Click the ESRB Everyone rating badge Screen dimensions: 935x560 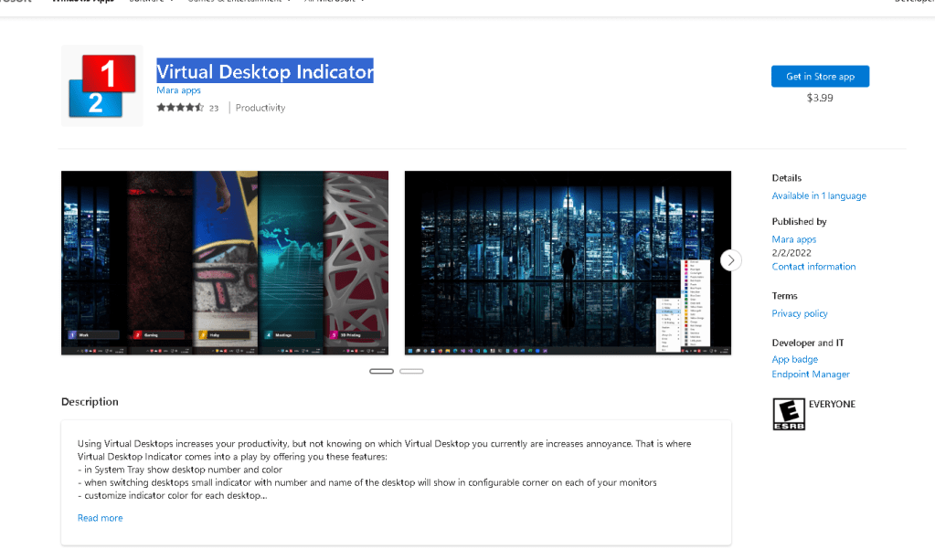(x=789, y=414)
